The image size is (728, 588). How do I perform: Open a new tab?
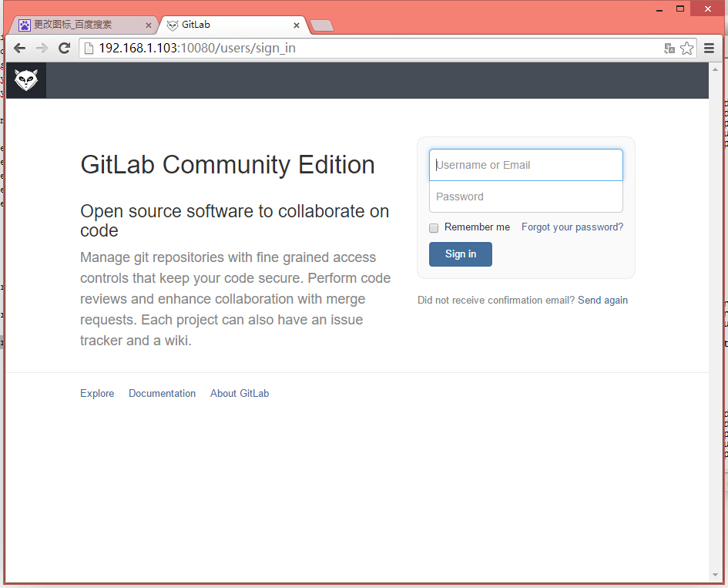(322, 25)
